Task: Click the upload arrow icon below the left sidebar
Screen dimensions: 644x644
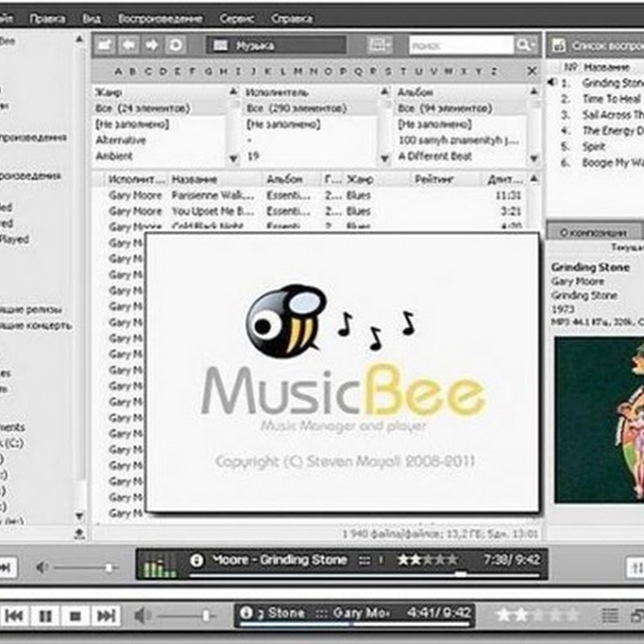Action: pos(80,533)
